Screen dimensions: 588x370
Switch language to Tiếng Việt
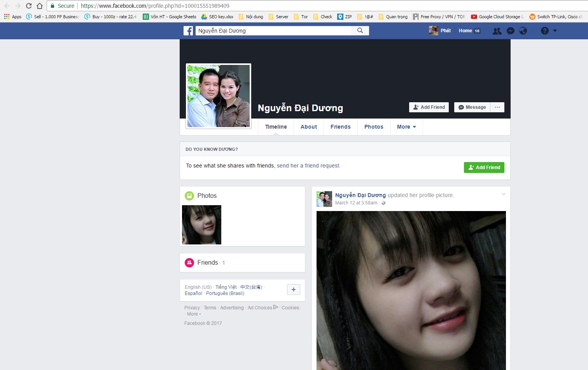(226, 287)
